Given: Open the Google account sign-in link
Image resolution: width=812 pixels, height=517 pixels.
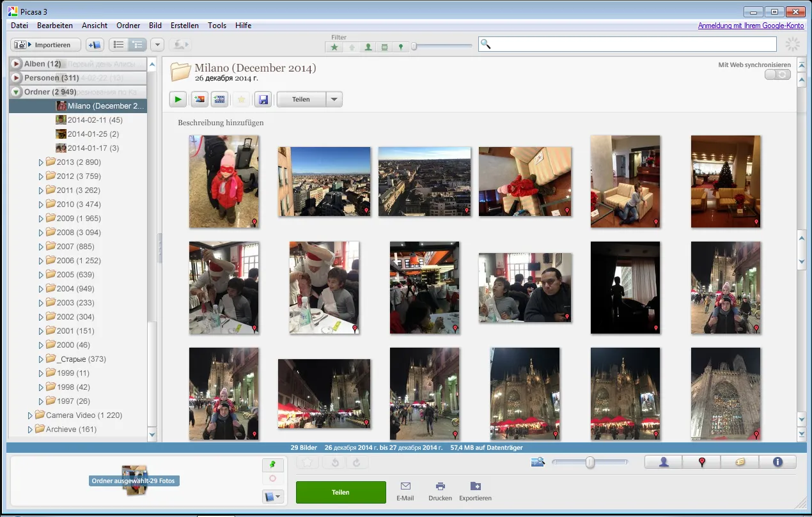Looking at the screenshot, I should (751, 26).
